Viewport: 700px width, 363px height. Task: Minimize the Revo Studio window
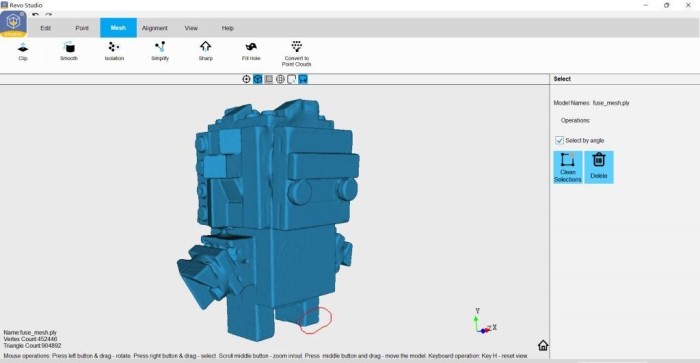click(x=646, y=5)
